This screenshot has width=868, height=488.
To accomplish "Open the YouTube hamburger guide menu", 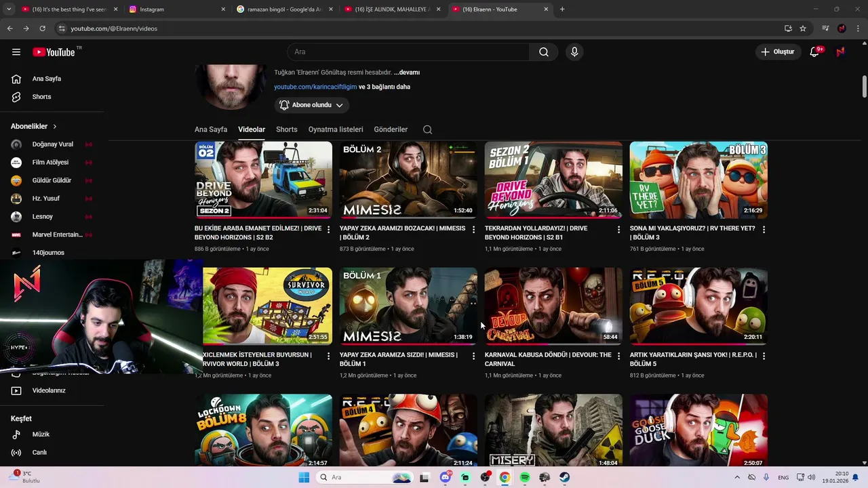I will click(x=16, y=52).
